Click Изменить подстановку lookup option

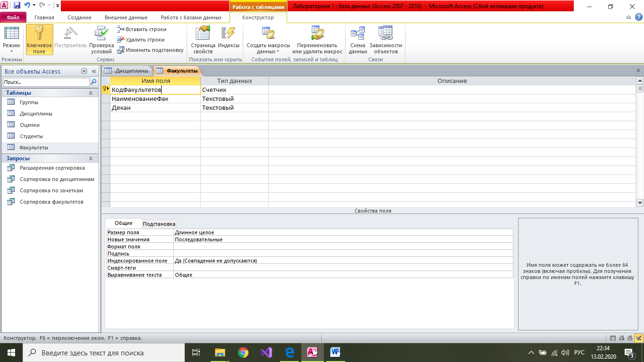click(x=150, y=50)
